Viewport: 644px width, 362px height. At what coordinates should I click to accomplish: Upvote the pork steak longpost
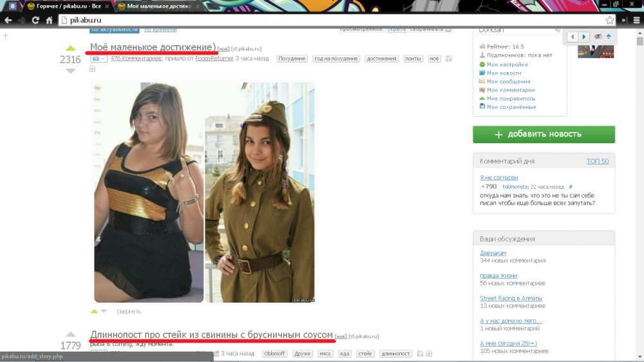click(x=71, y=335)
